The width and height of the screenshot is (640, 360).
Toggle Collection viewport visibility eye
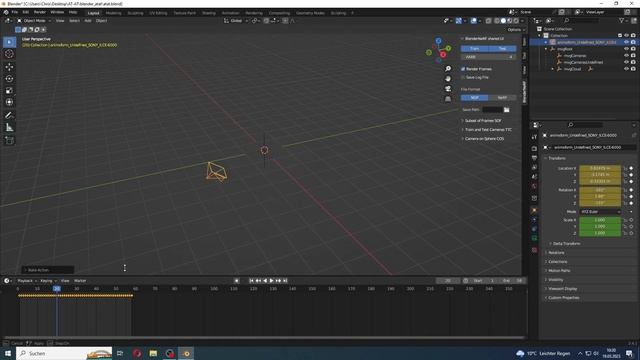tap(626, 36)
